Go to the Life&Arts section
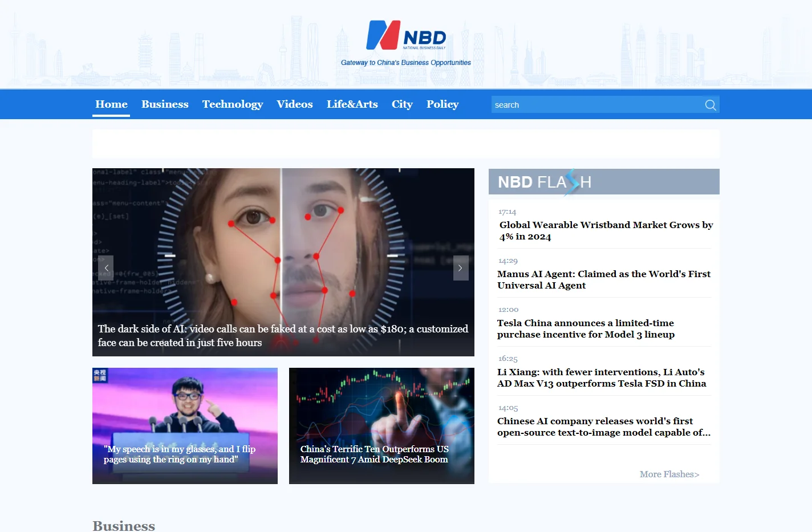The image size is (812, 532). coord(352,104)
